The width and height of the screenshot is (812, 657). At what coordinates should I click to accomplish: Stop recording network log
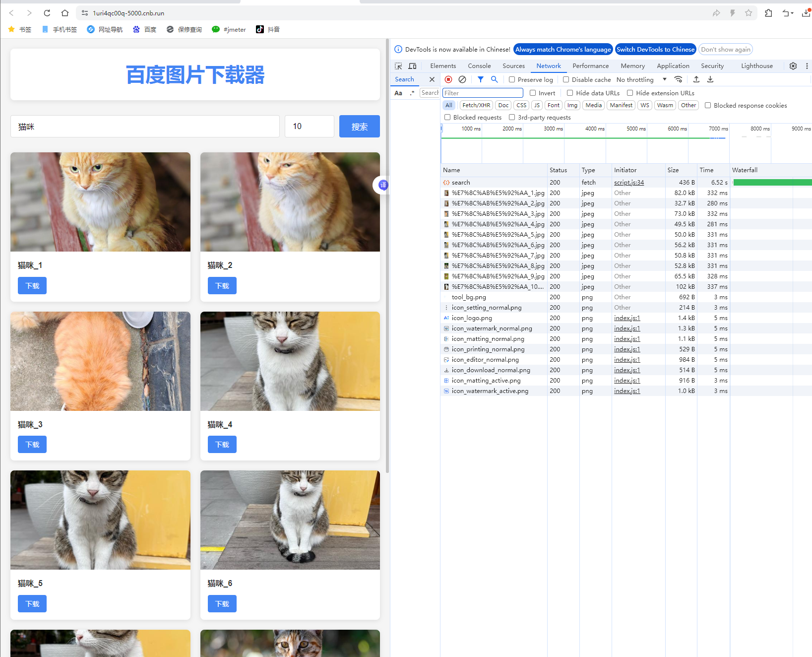pos(448,79)
